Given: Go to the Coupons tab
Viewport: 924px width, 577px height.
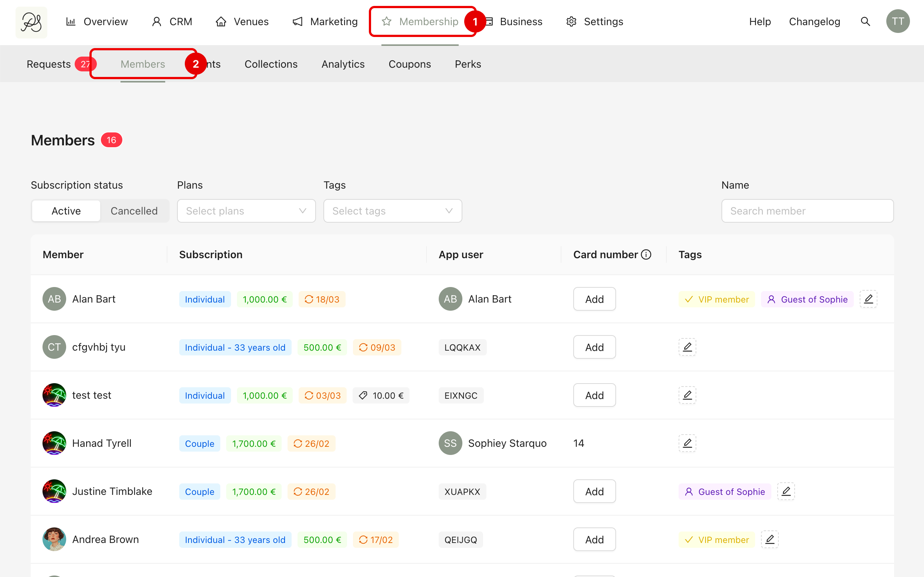Looking at the screenshot, I should pos(410,64).
